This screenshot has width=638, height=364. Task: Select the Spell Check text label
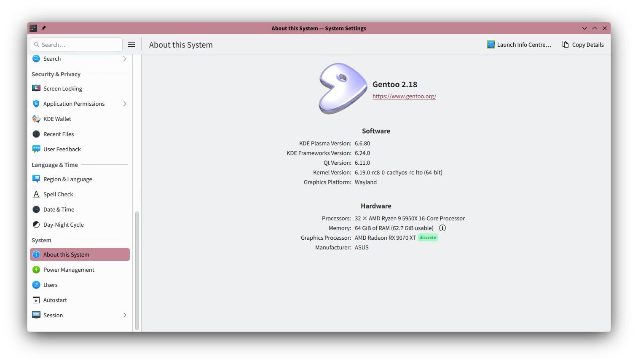coord(58,194)
